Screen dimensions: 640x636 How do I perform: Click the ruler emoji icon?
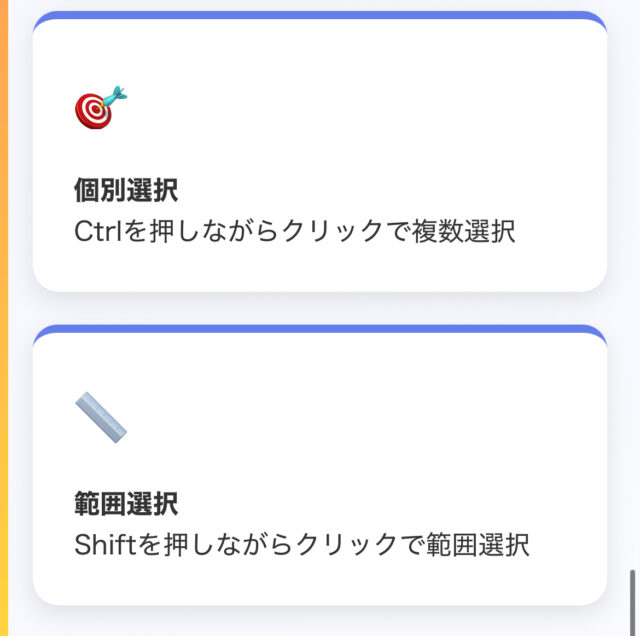101,419
